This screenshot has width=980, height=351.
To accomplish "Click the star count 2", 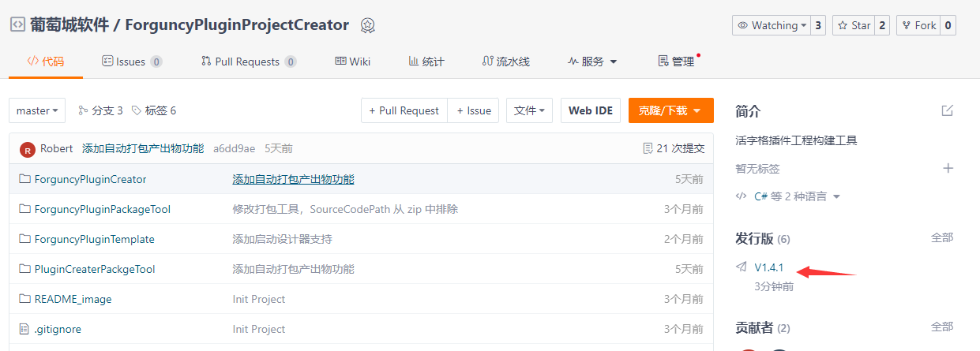I will (x=881, y=25).
